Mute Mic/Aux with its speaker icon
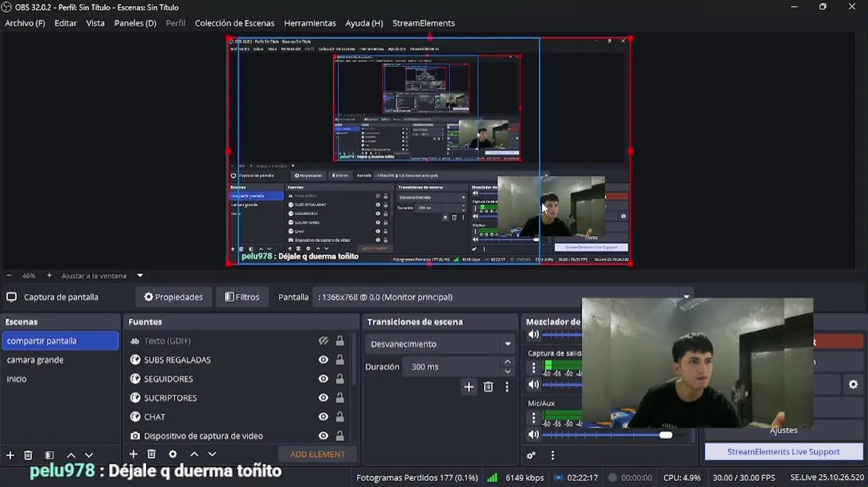 click(533, 434)
